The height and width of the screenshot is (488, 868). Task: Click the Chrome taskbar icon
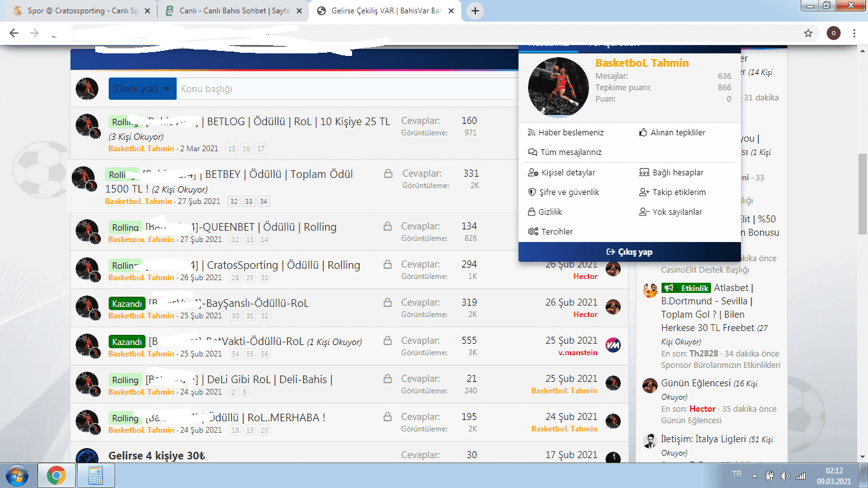tap(57, 475)
